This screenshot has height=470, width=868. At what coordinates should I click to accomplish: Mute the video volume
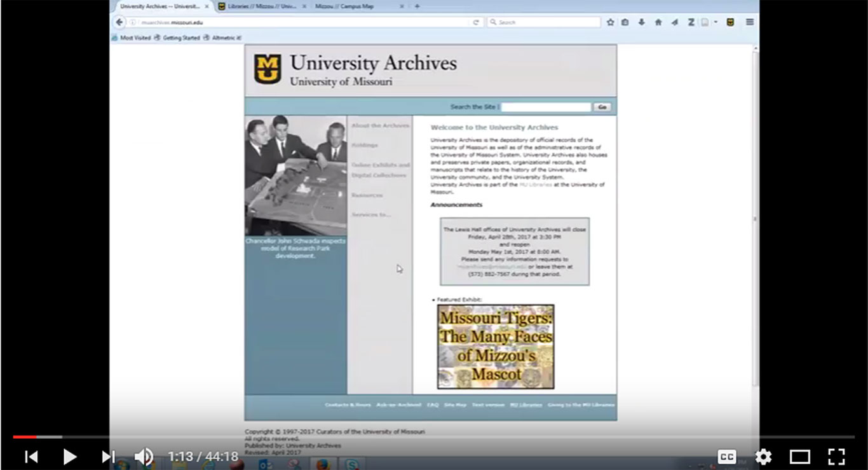[x=144, y=456]
